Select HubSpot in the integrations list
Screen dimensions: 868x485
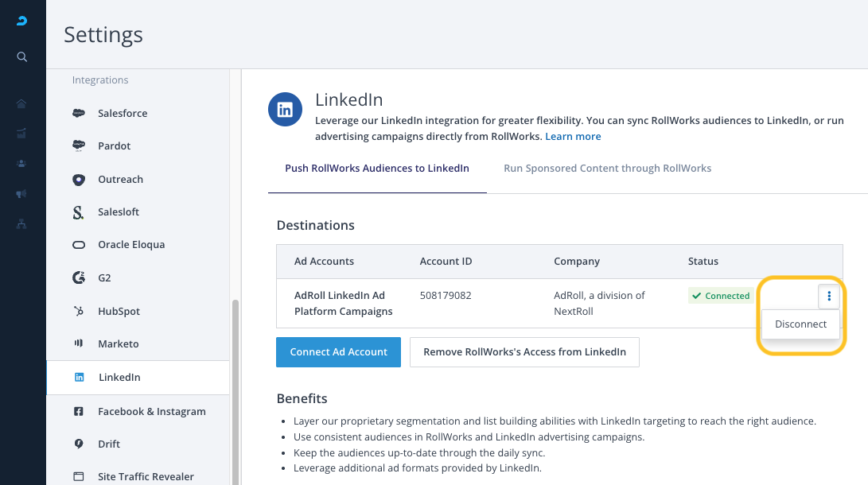(119, 312)
